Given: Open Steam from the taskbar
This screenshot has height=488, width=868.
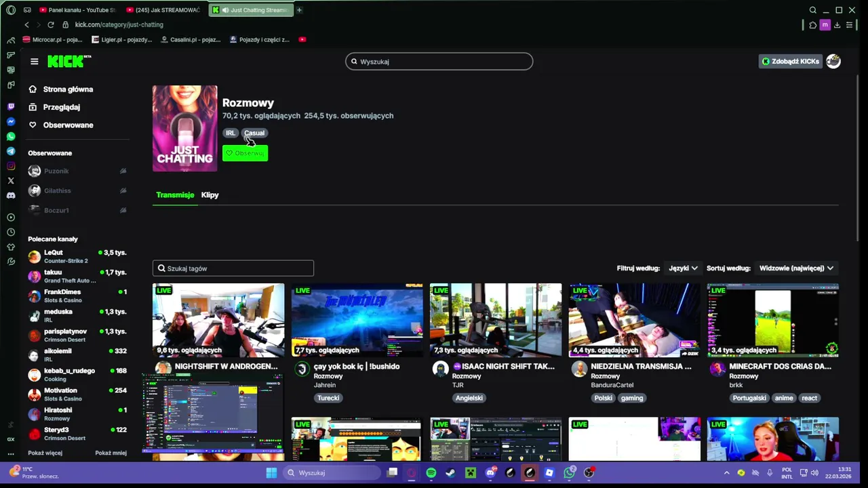Looking at the screenshot, I should point(451,472).
